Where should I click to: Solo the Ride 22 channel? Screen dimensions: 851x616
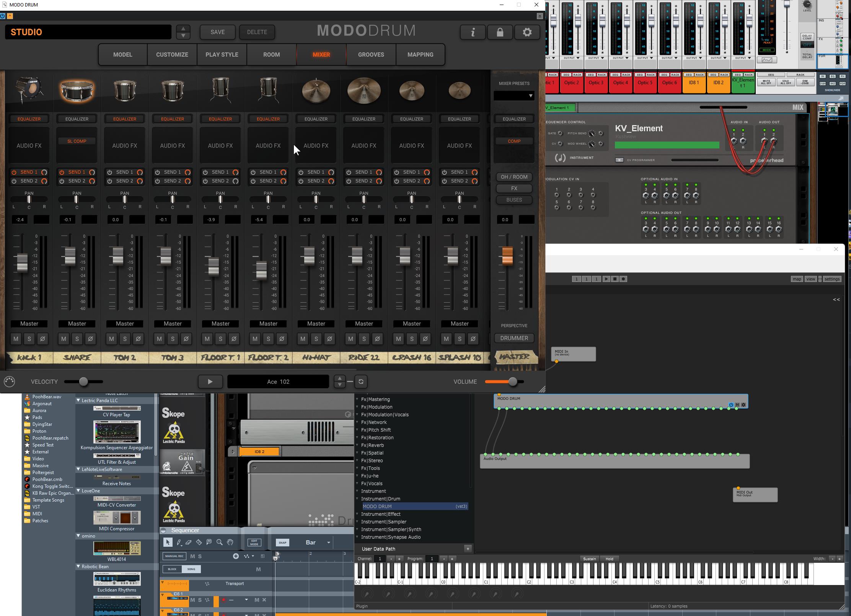[x=364, y=339]
